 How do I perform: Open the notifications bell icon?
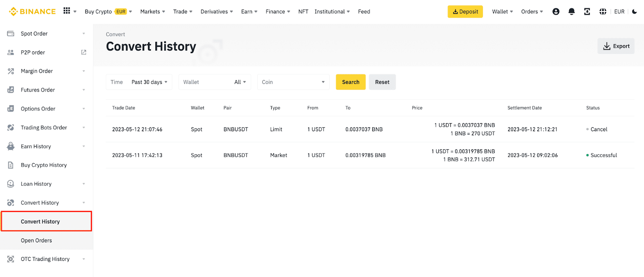click(571, 12)
